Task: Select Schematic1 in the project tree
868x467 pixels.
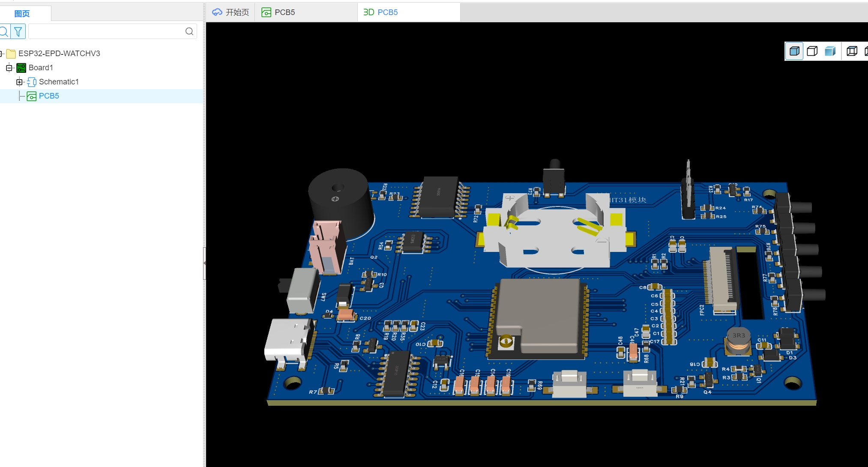Action: point(59,82)
